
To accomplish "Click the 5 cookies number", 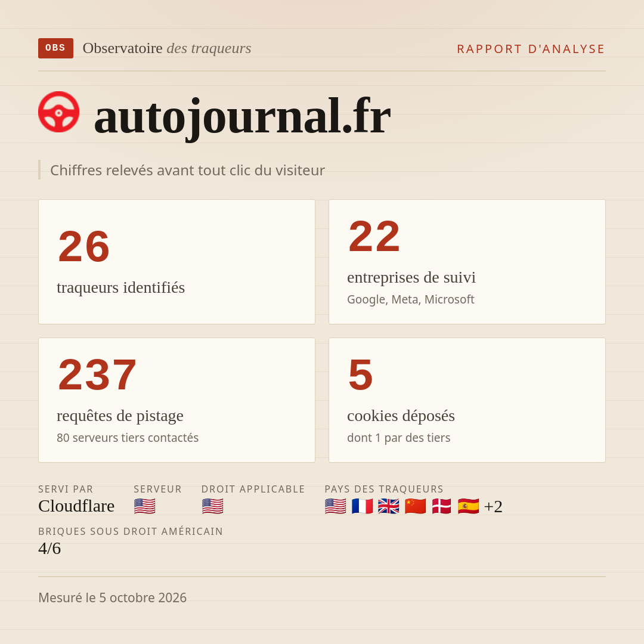I will [361, 375].
